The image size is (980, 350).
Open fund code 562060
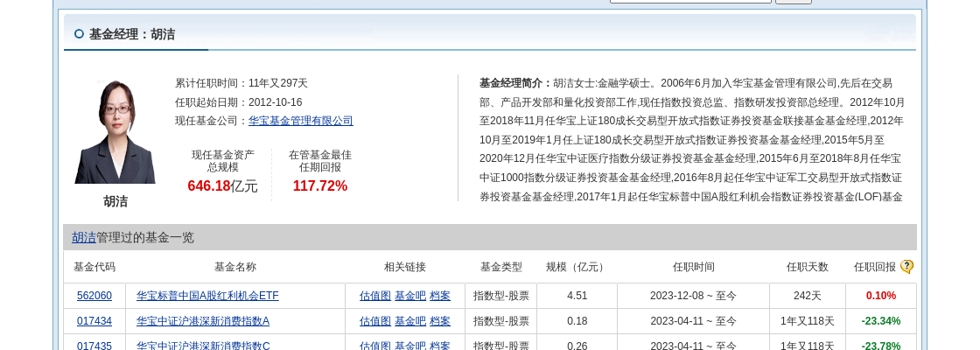[94, 296]
